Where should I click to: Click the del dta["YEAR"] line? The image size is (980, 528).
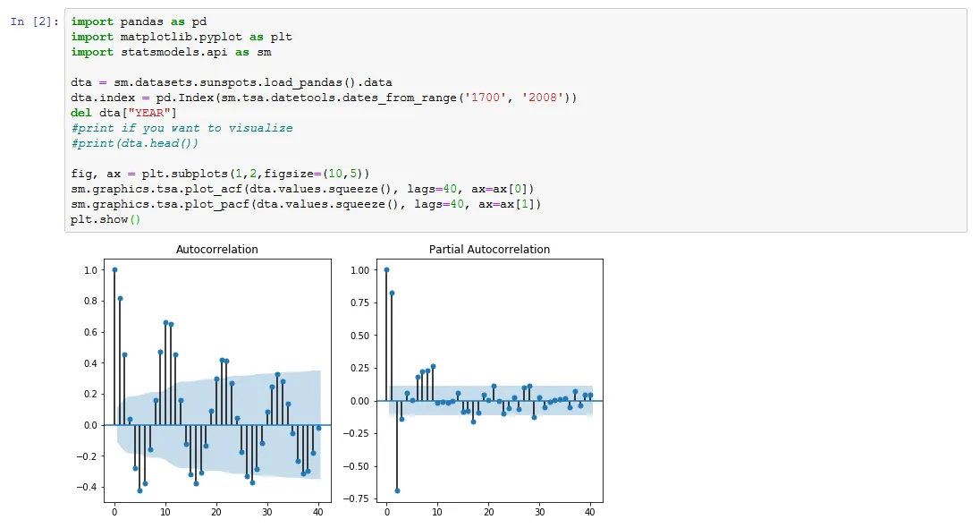click(123, 113)
